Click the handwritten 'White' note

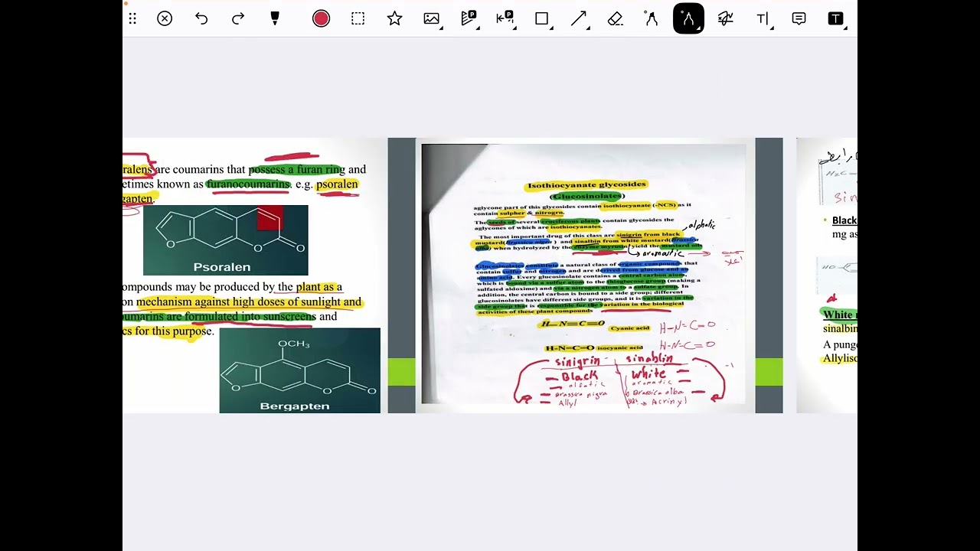pyautogui.click(x=648, y=373)
